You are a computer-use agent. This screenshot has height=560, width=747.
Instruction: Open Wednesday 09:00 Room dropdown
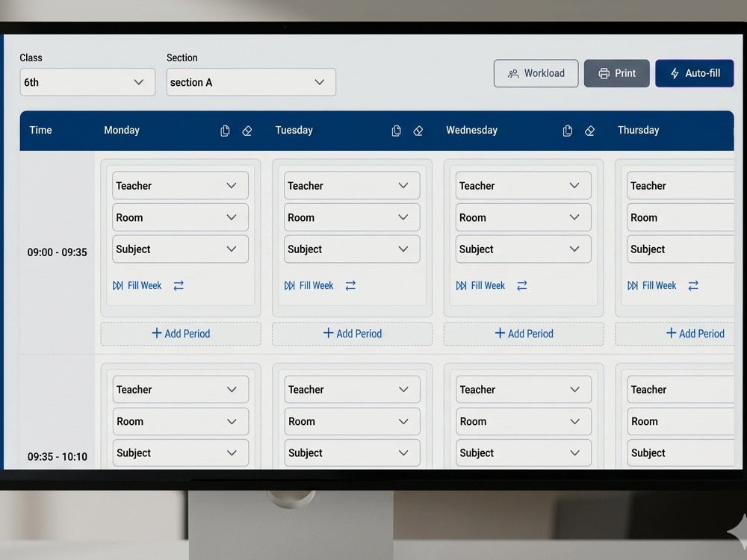[x=524, y=217]
